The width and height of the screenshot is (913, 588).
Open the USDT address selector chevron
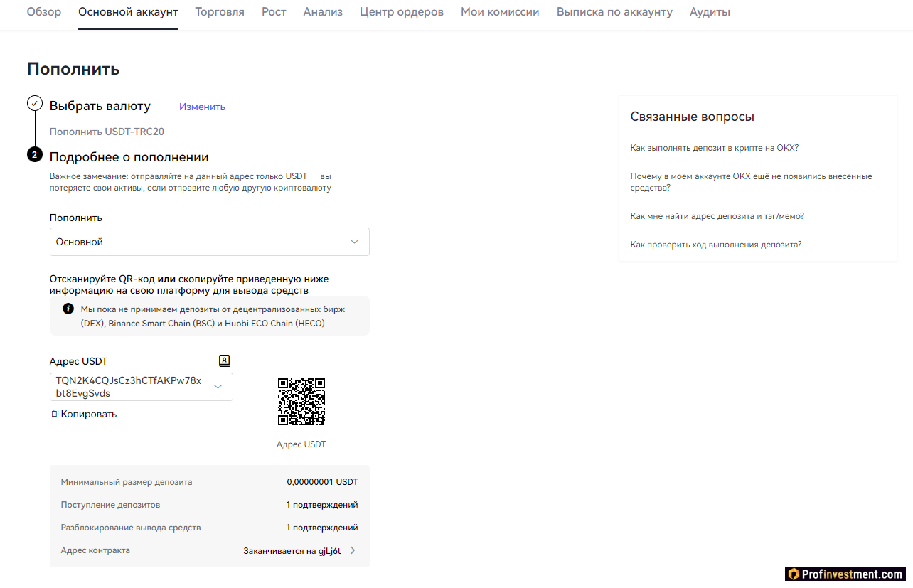click(x=218, y=387)
